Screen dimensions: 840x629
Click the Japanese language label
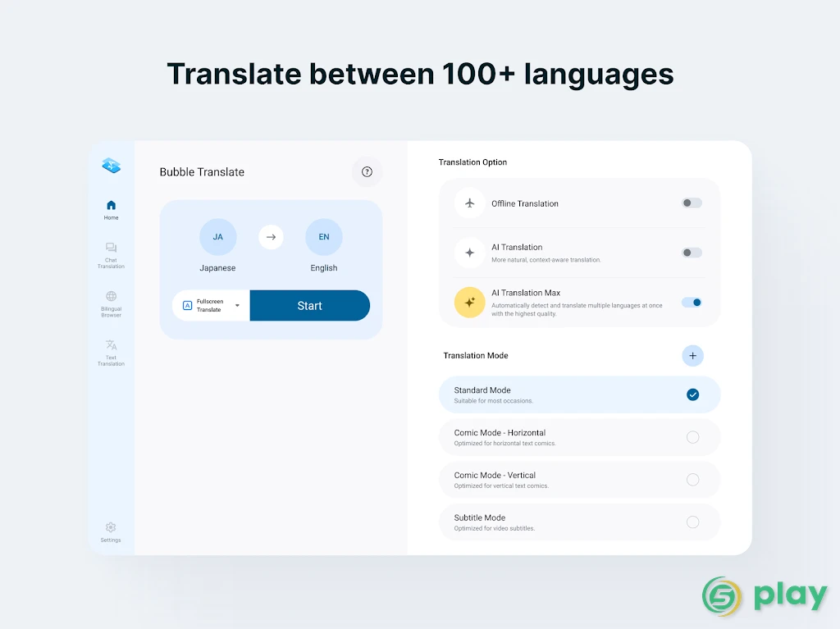point(217,268)
